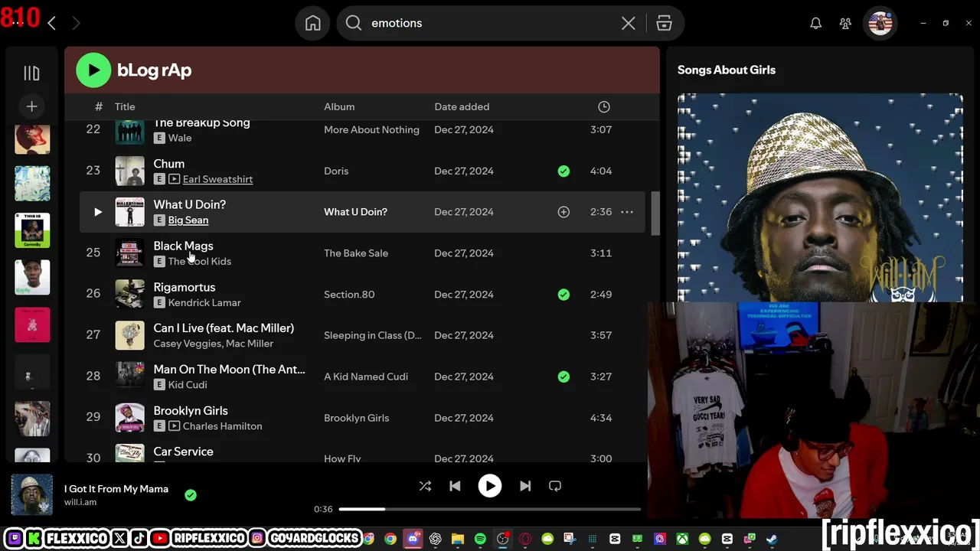
Task: Sort by the duration clock icon
Action: 604,106
